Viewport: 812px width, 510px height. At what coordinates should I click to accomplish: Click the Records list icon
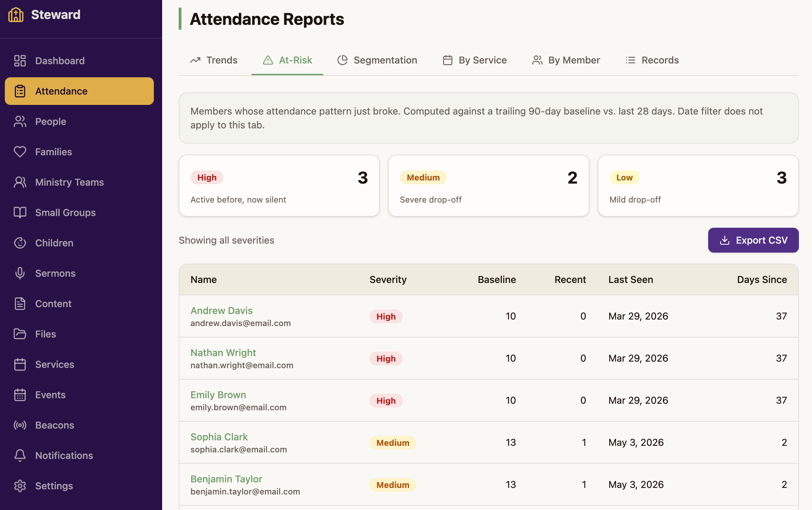[631, 60]
